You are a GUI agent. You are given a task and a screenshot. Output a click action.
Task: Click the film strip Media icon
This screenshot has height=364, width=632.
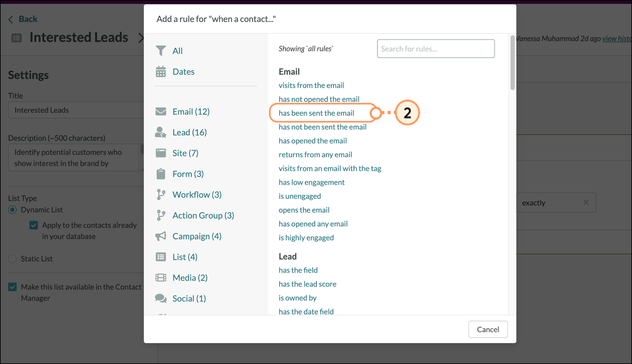coord(161,278)
